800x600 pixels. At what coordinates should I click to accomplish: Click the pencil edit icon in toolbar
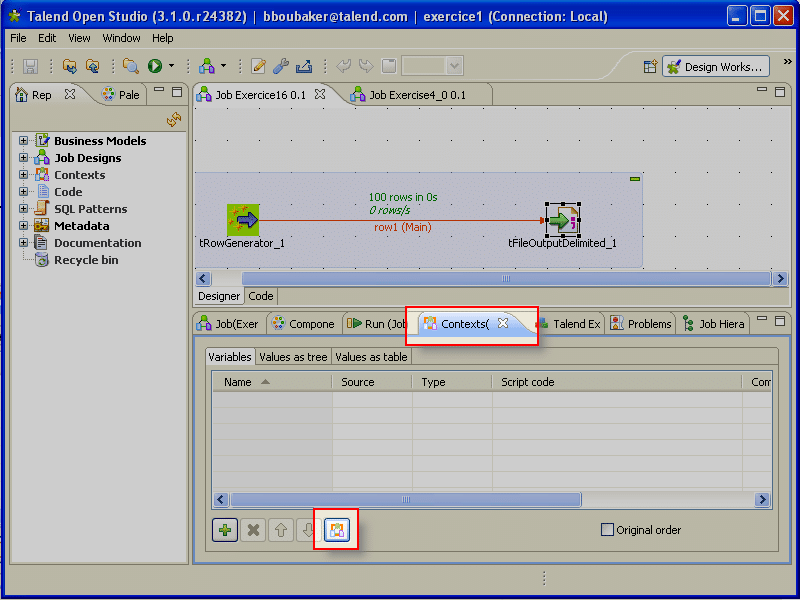coord(258,66)
